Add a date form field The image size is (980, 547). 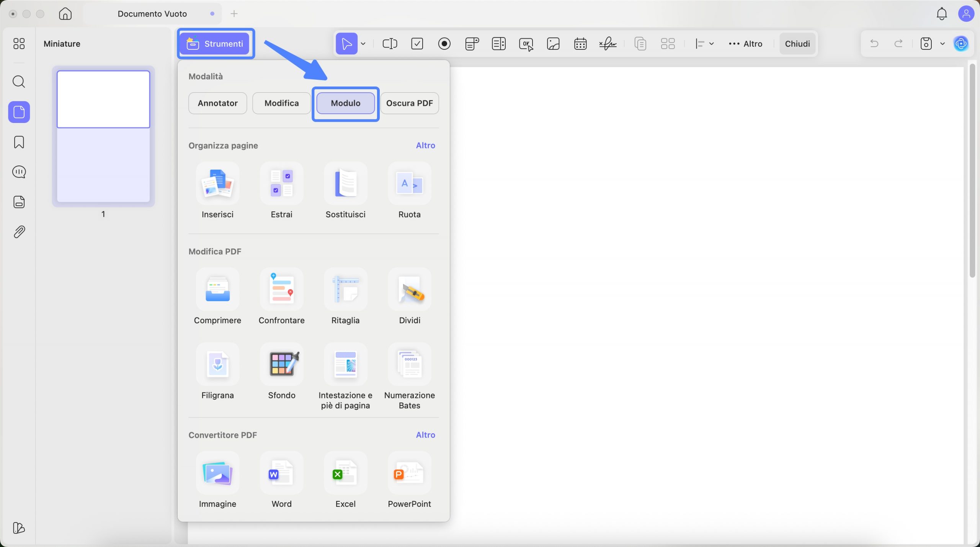tap(580, 44)
